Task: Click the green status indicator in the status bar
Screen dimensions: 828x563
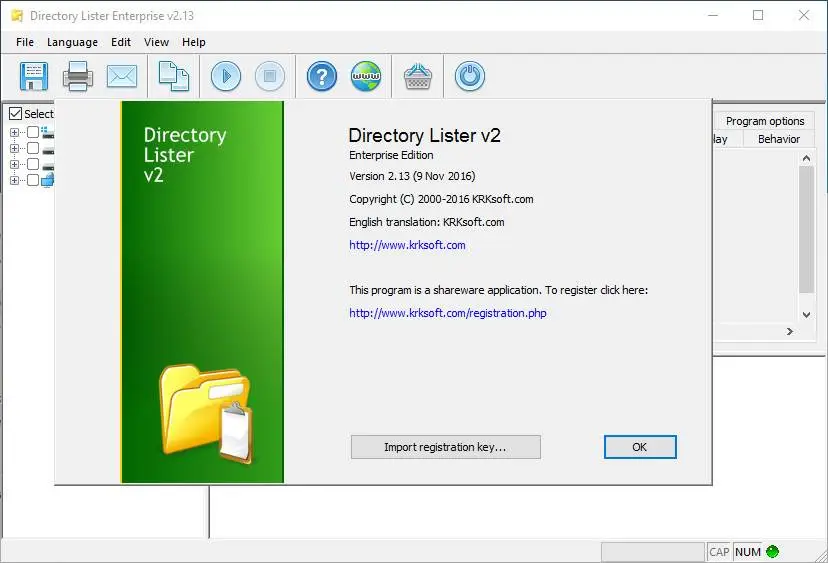Action: [772, 551]
